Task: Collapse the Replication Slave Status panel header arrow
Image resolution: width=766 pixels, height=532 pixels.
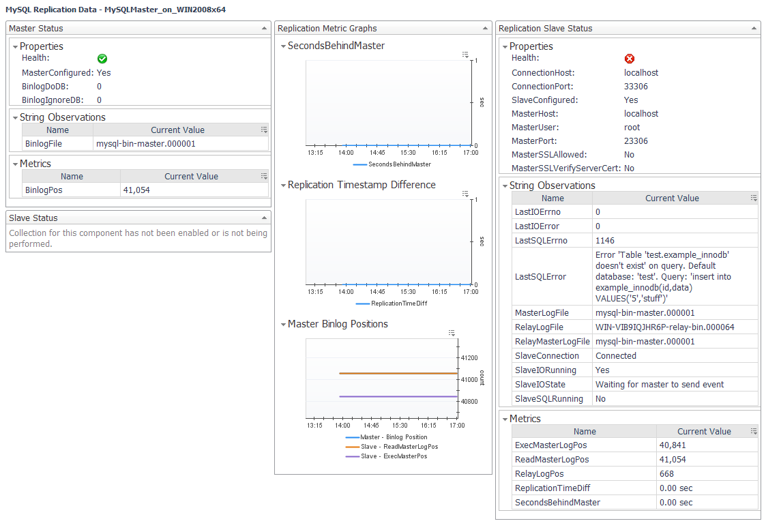Action: coord(754,29)
